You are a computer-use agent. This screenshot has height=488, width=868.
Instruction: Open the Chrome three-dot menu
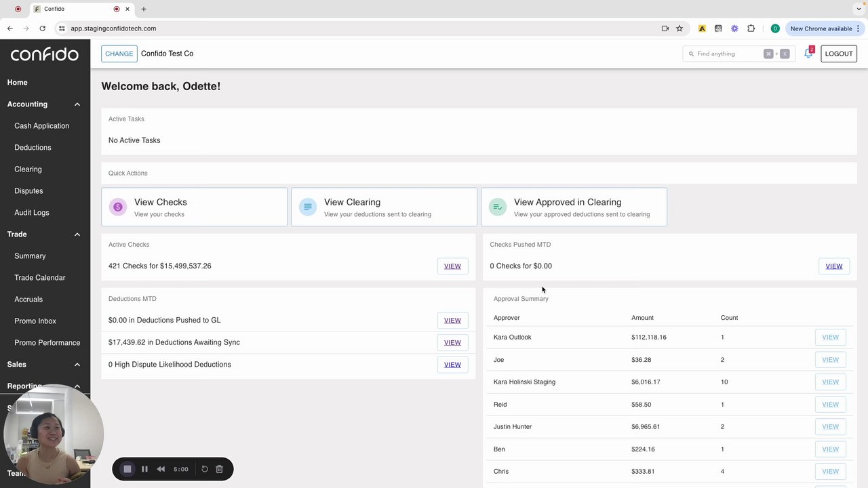point(859,28)
